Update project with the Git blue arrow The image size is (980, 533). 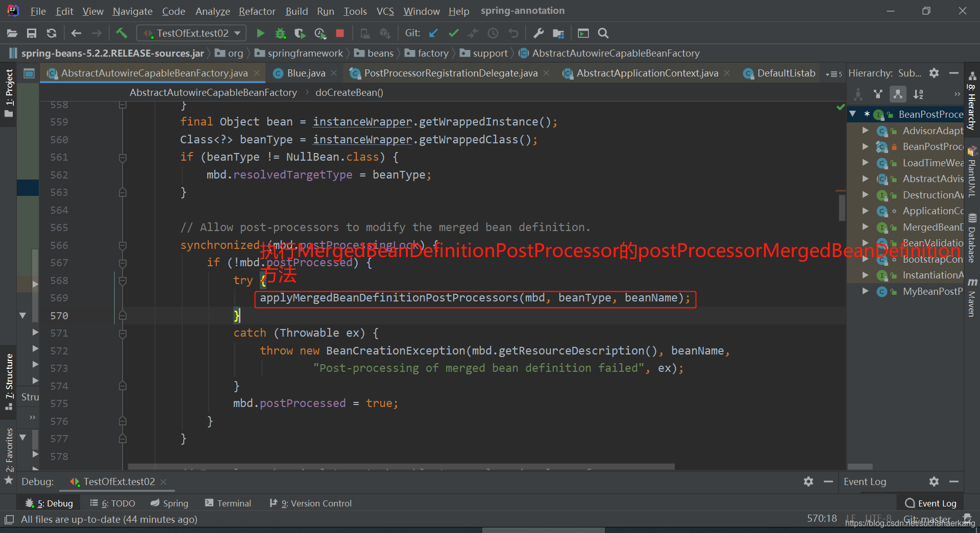pos(433,33)
